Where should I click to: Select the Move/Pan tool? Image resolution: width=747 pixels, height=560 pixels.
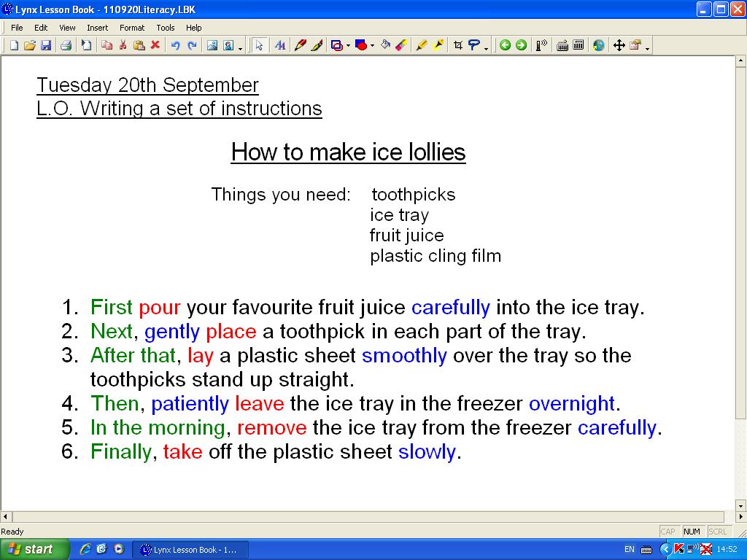pyautogui.click(x=620, y=44)
